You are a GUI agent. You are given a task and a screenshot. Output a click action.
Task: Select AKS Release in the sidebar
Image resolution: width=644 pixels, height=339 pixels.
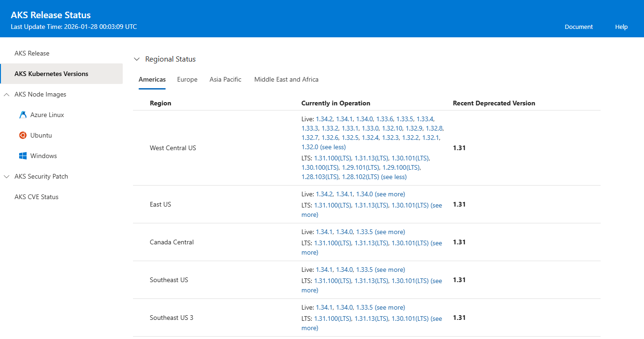coord(32,53)
